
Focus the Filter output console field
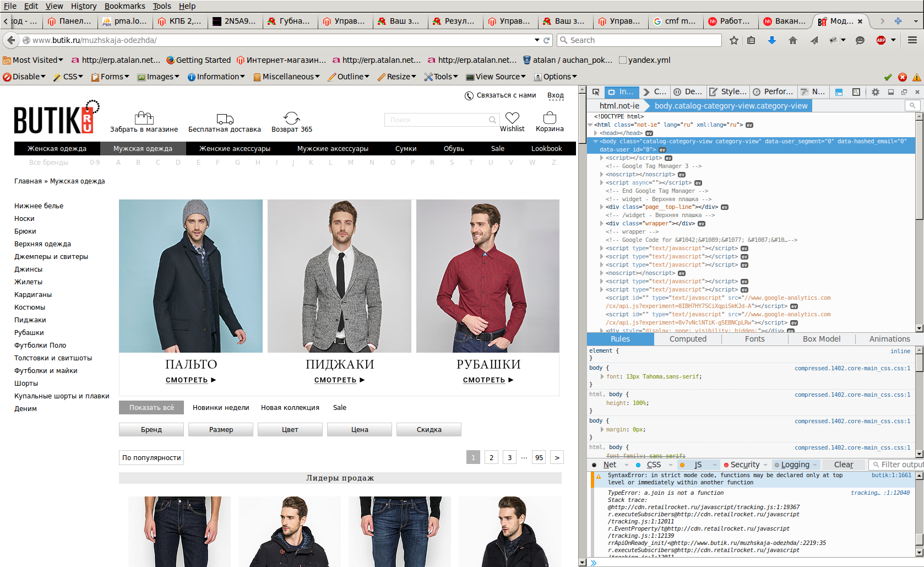896,465
